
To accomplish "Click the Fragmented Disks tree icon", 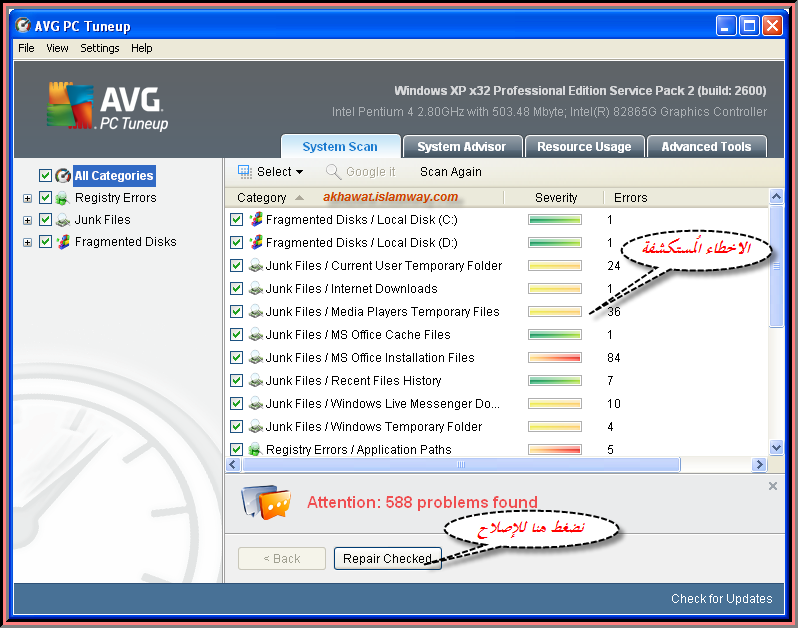I will (x=63, y=242).
